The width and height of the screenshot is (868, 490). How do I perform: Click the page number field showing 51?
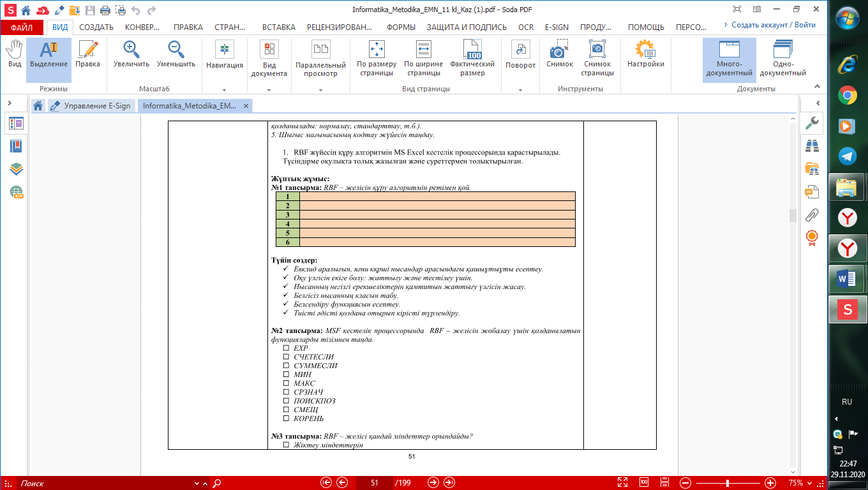pos(375,483)
